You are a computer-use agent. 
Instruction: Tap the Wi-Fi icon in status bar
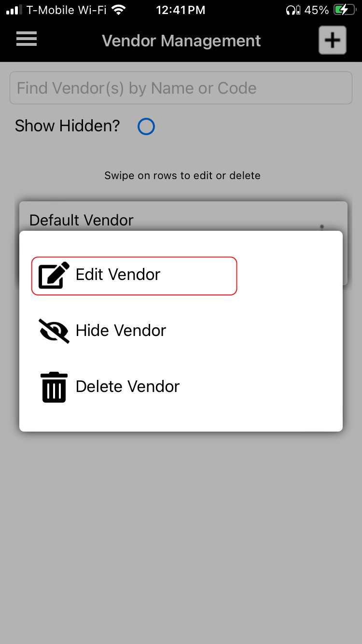118,10
